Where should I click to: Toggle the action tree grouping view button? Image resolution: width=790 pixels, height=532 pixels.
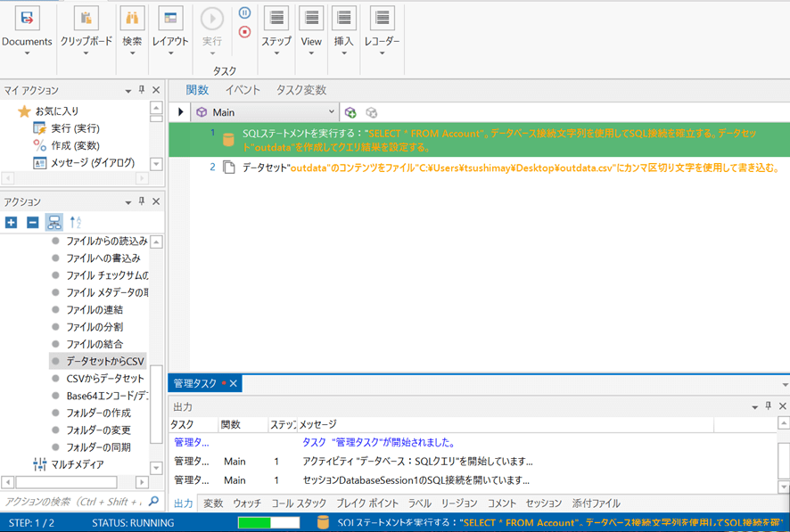click(53, 222)
